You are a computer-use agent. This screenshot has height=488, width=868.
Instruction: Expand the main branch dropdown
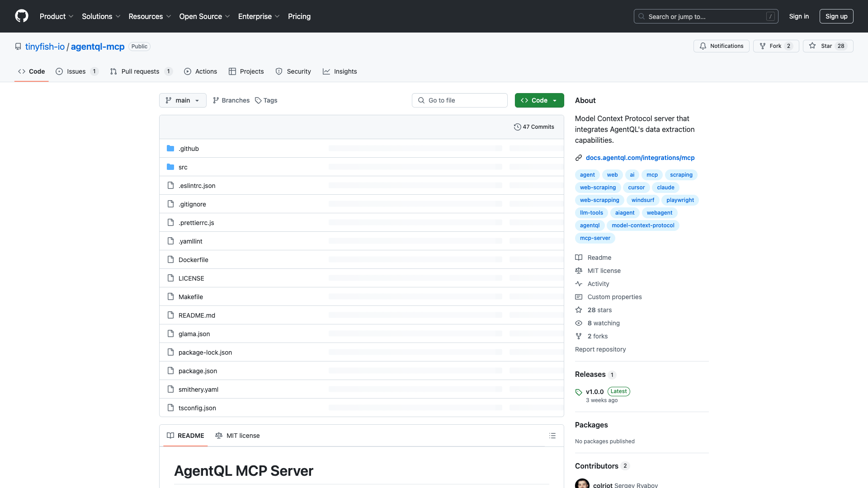pyautogui.click(x=183, y=100)
